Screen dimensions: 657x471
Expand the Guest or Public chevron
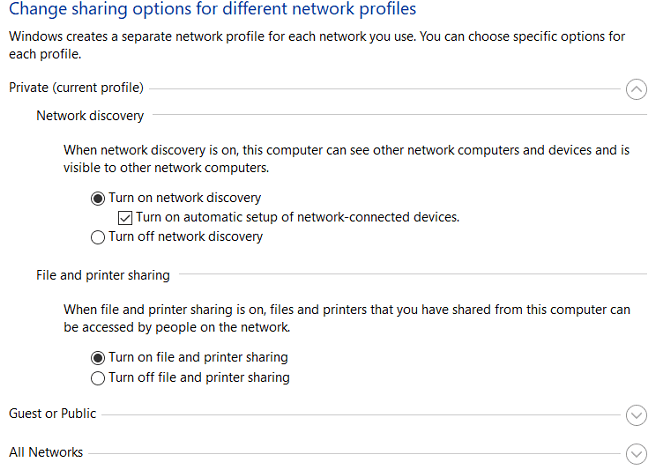(x=636, y=415)
